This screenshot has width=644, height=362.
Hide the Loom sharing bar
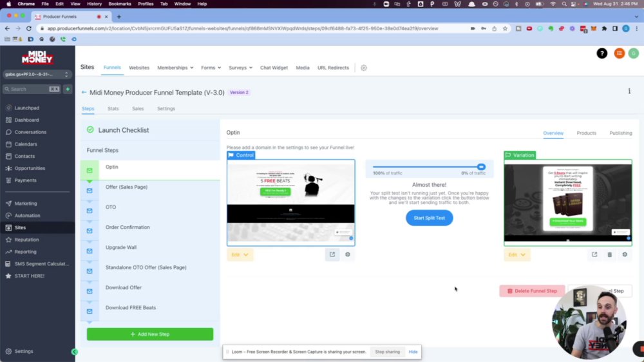(x=413, y=352)
